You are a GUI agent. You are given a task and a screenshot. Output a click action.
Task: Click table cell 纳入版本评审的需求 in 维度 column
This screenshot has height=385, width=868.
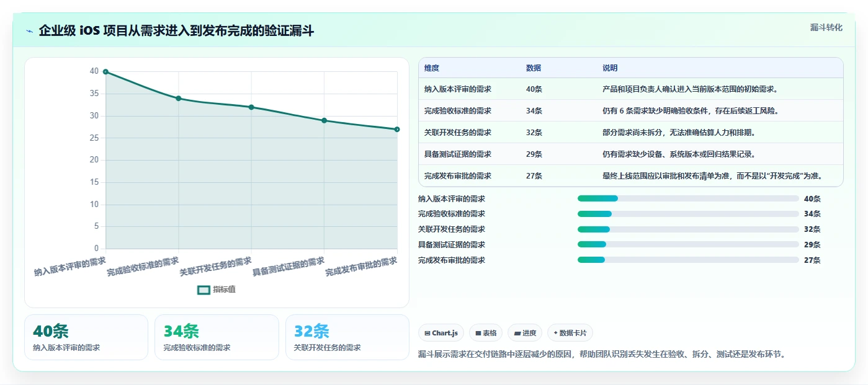[x=458, y=89]
